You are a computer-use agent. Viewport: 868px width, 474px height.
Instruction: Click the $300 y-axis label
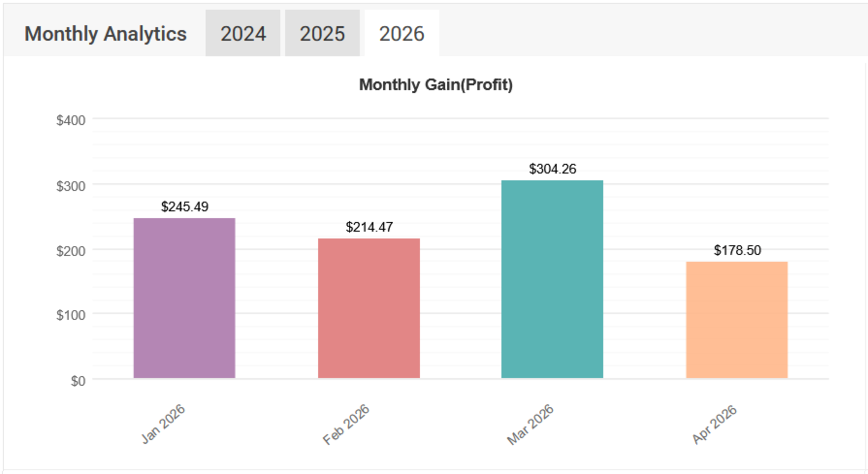[72, 185]
